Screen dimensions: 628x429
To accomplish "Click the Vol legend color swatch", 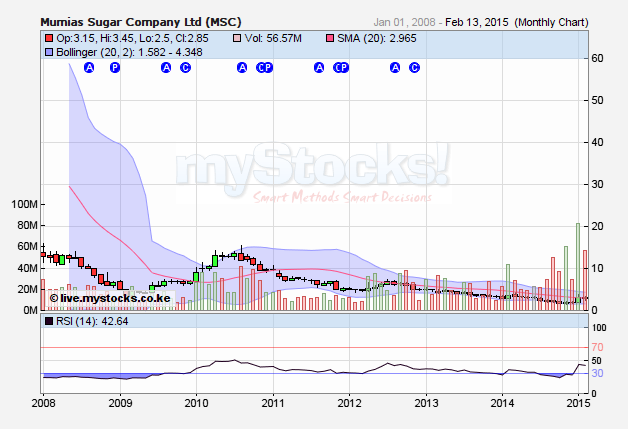I will 237,37.
